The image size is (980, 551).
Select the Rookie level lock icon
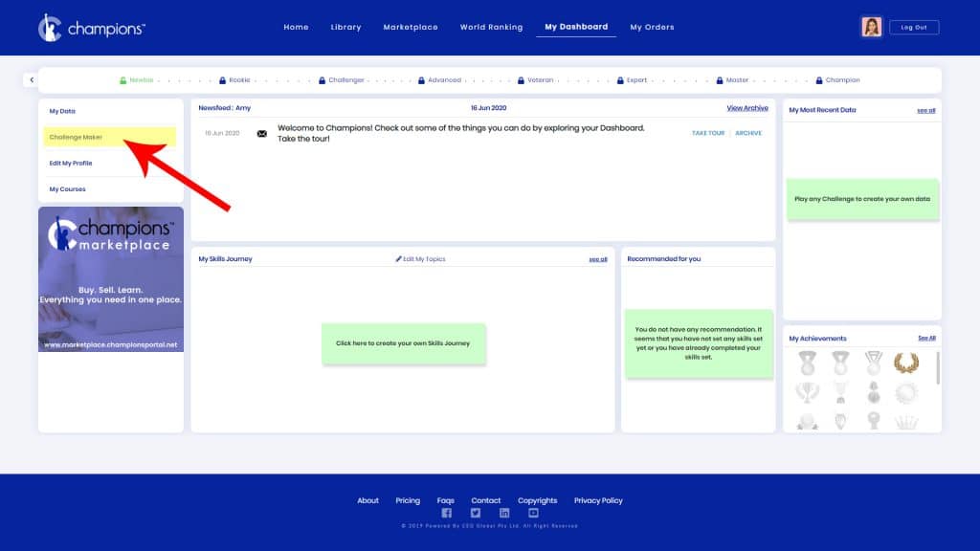coord(222,80)
